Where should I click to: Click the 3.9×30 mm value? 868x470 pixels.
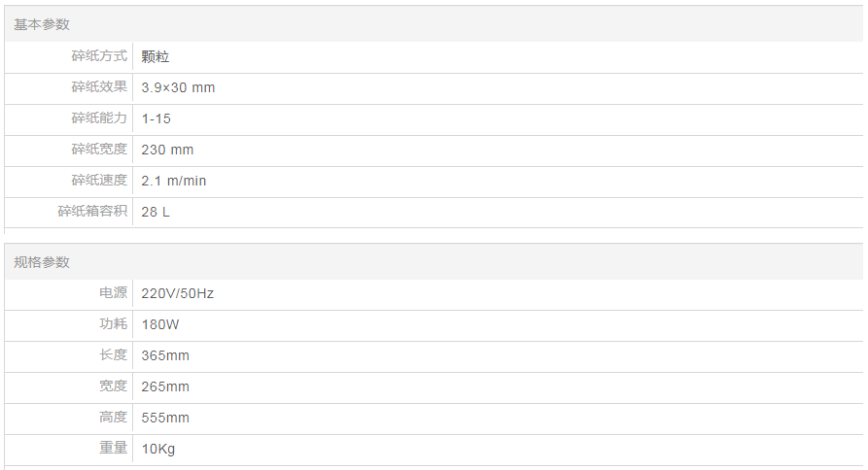click(x=178, y=87)
